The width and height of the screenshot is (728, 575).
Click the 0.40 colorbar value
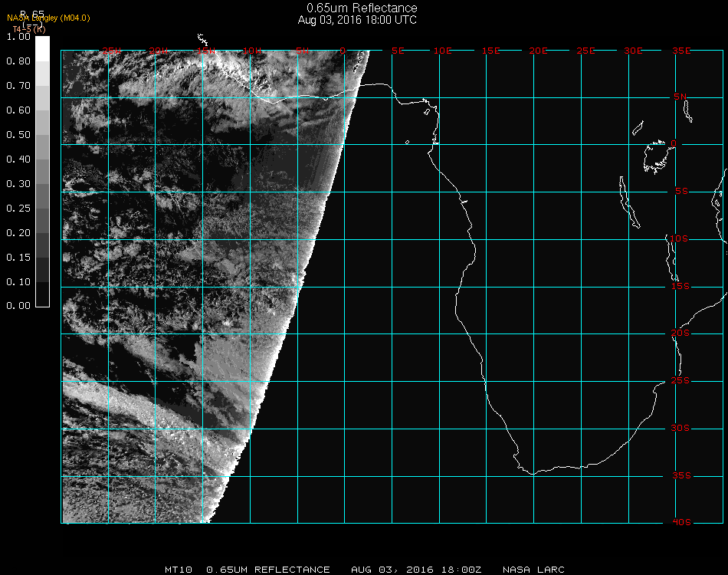point(18,159)
